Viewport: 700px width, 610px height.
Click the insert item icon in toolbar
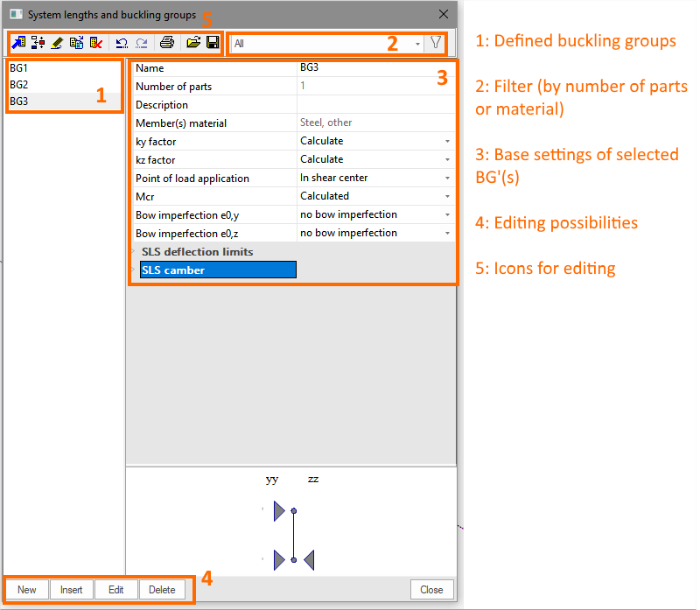click(x=38, y=42)
